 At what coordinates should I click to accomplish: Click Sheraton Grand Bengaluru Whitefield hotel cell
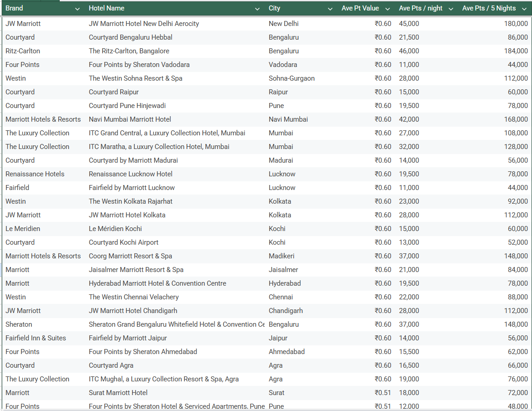(175, 324)
